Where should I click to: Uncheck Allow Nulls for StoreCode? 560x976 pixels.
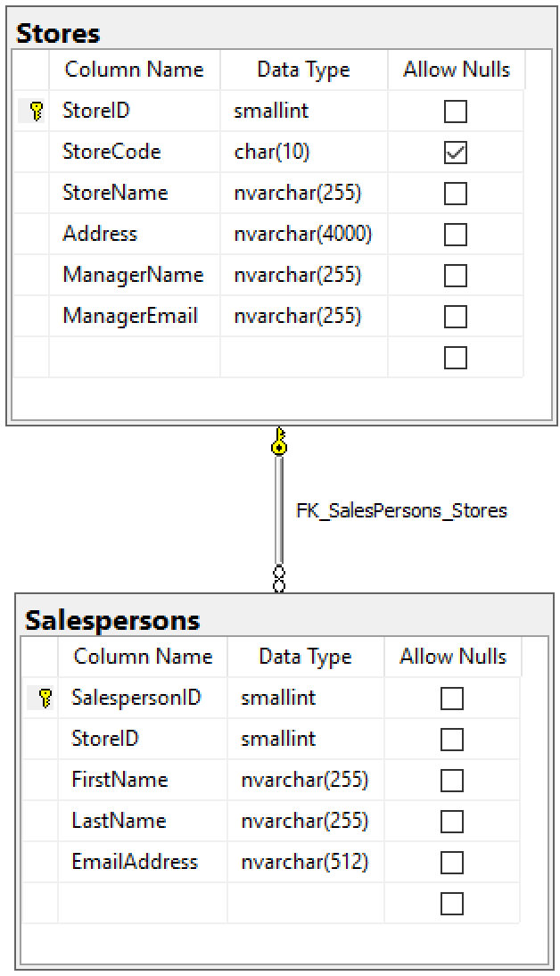click(455, 152)
